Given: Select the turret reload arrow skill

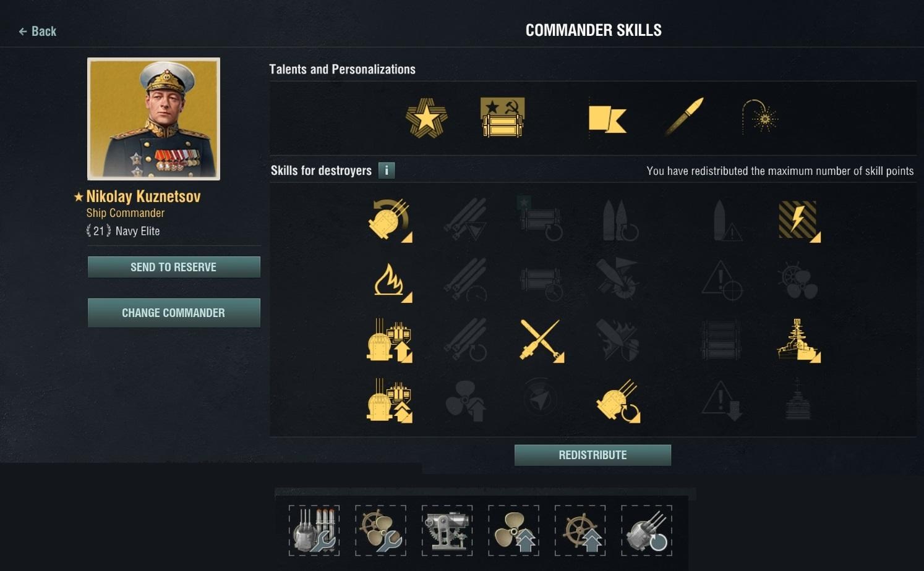Looking at the screenshot, I should click(618, 401).
